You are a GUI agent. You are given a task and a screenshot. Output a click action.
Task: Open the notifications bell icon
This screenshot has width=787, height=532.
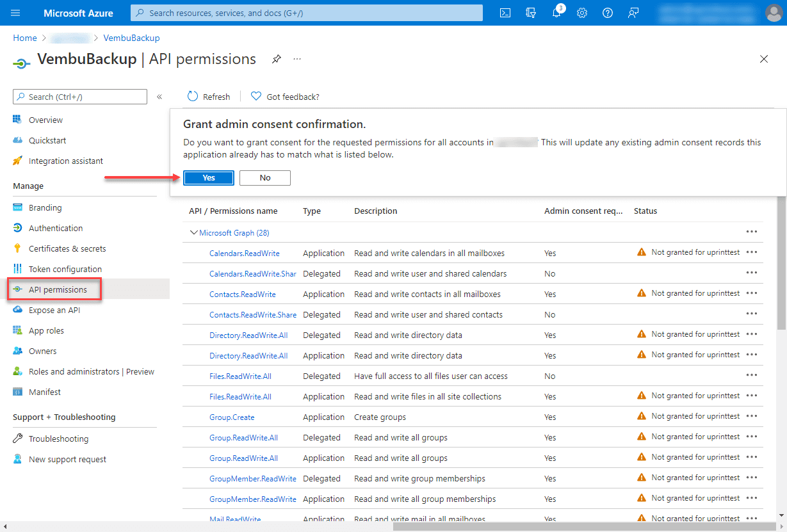[556, 13]
